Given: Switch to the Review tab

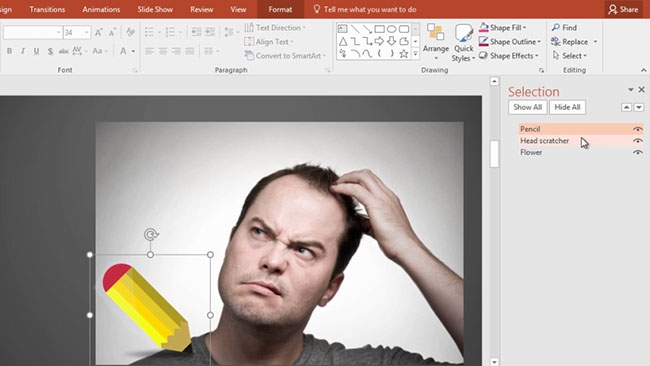Looking at the screenshot, I should pos(201,9).
